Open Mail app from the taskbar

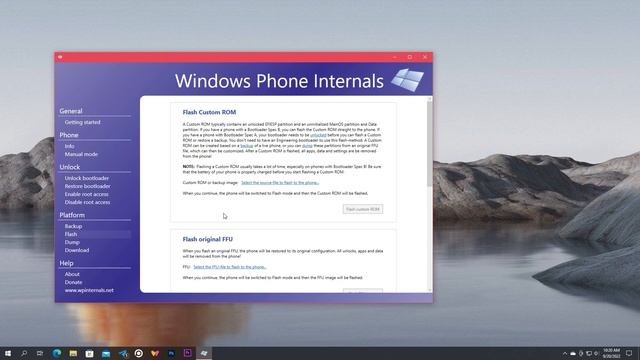pyautogui.click(x=106, y=353)
